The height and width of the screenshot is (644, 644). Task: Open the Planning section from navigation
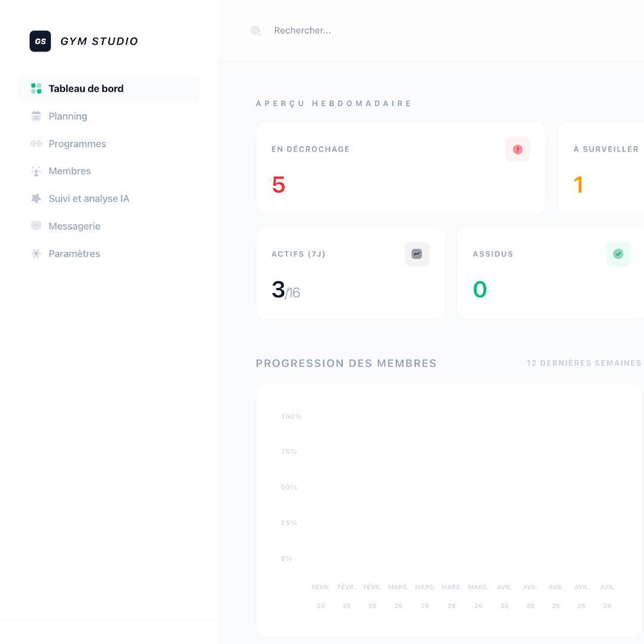point(67,116)
